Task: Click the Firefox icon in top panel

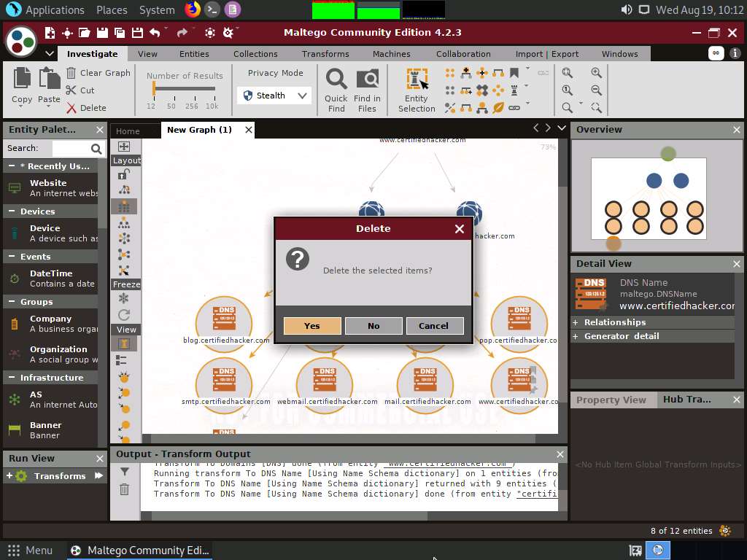Action: click(x=193, y=9)
